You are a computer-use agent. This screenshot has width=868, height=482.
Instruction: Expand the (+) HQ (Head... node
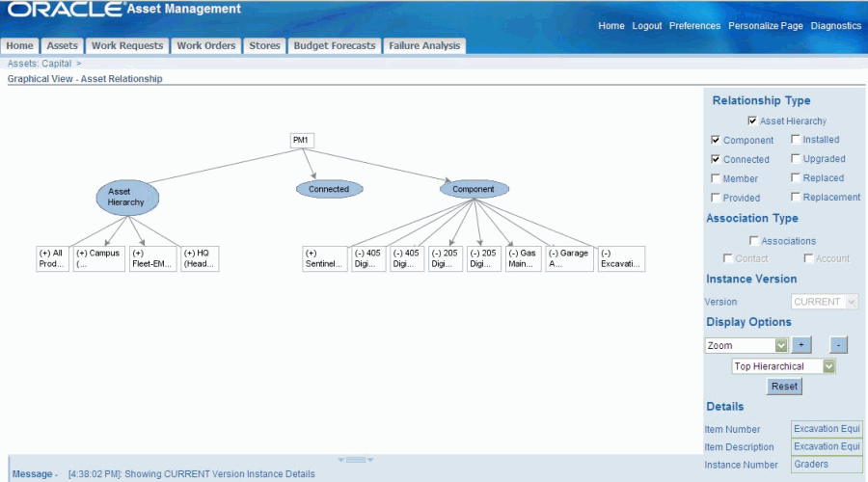tap(200, 258)
